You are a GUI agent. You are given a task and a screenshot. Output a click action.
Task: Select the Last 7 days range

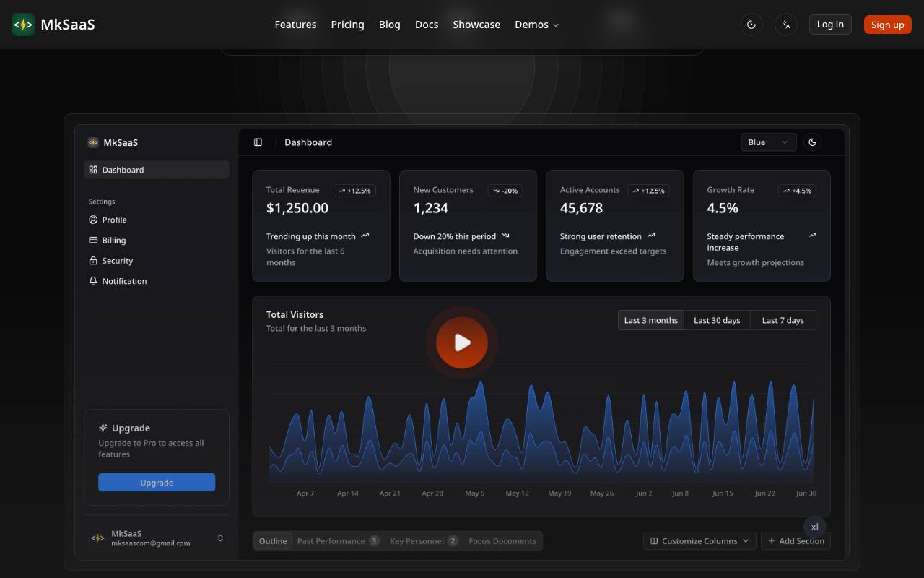pyautogui.click(x=783, y=320)
